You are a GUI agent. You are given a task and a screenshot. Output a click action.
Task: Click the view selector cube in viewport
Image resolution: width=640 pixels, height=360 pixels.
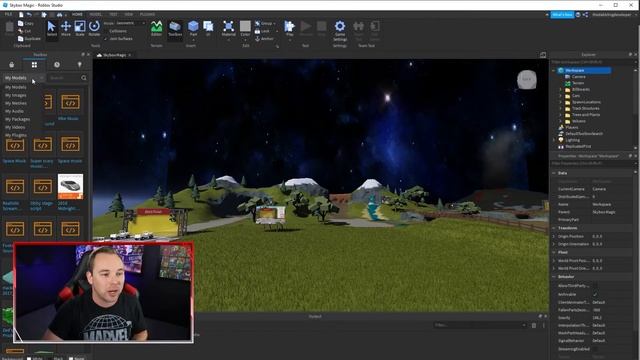pyautogui.click(x=527, y=80)
